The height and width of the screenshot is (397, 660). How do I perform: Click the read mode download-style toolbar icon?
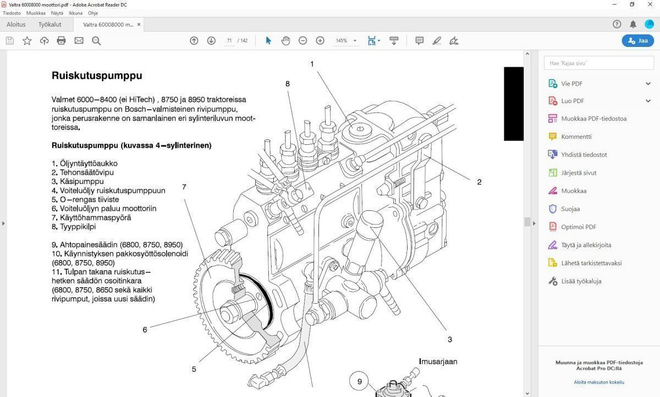coord(394,41)
